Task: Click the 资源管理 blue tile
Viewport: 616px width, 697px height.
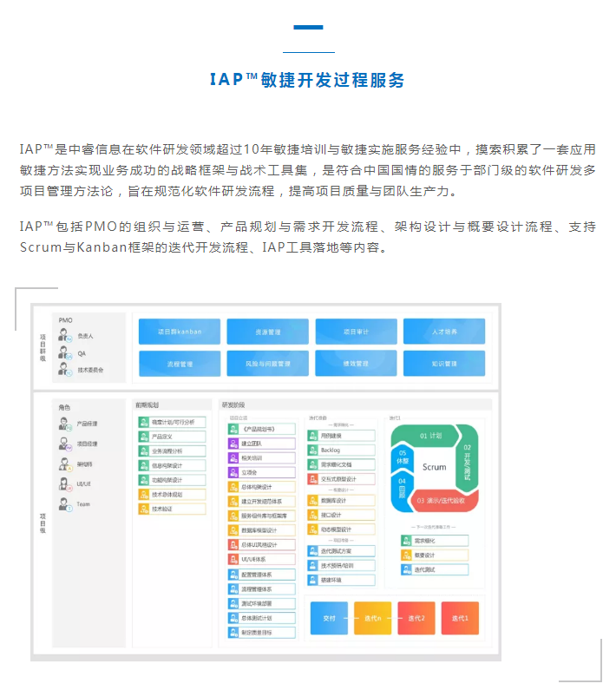Action: point(267,332)
